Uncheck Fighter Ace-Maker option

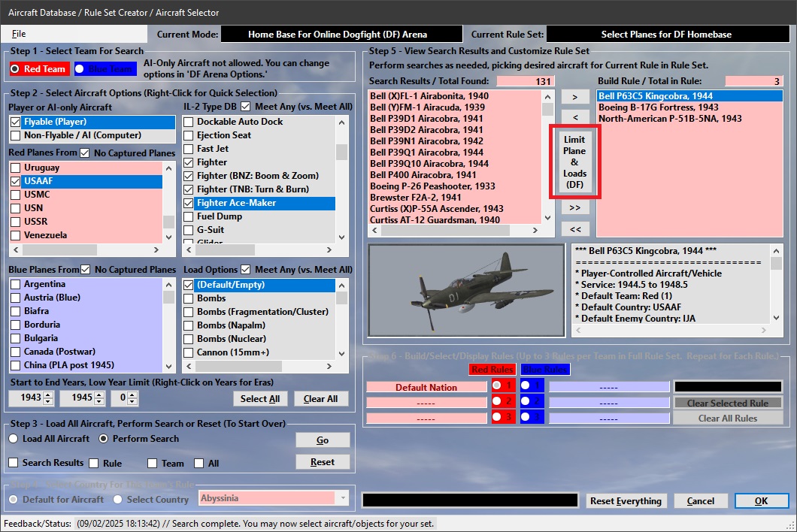(x=189, y=203)
